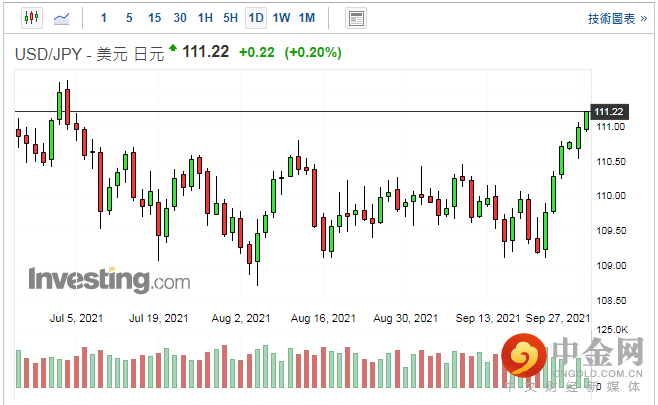Choose the 1M monthly timeframe
The height and width of the screenshot is (405, 658).
pos(307,18)
